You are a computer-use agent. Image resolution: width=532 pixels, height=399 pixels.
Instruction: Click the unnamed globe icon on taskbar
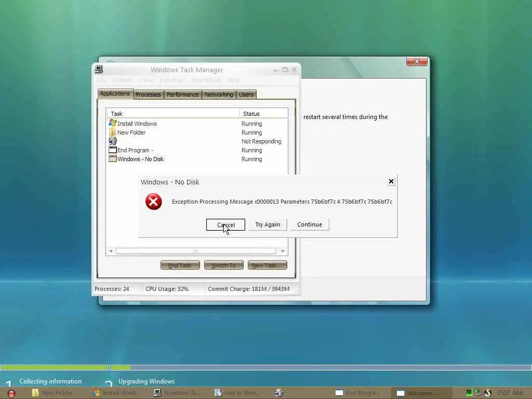tap(279, 393)
